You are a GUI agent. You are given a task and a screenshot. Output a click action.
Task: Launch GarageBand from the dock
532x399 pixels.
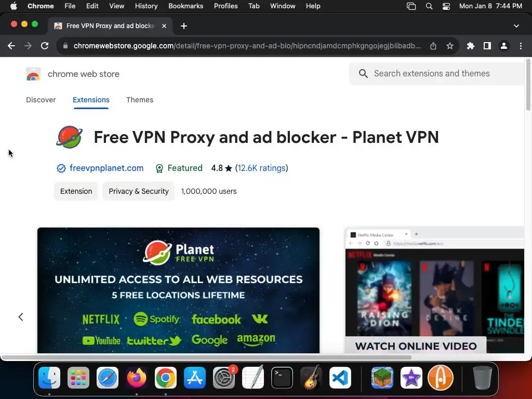click(311, 378)
